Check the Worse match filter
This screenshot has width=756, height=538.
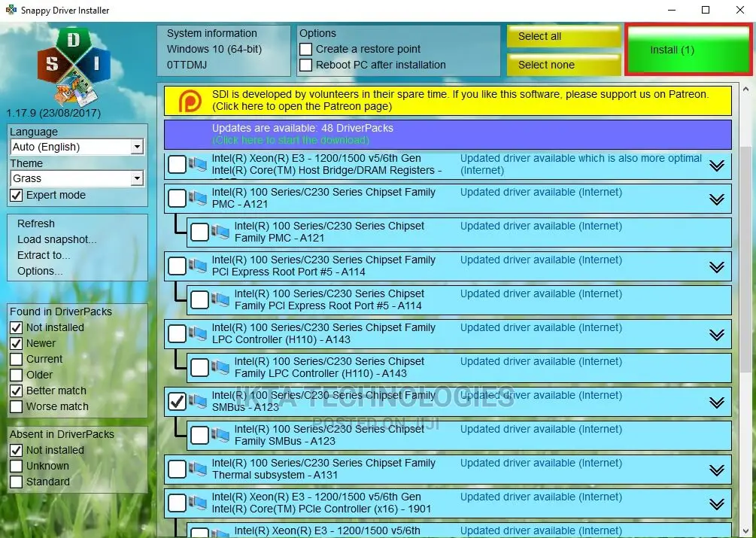[17, 406]
